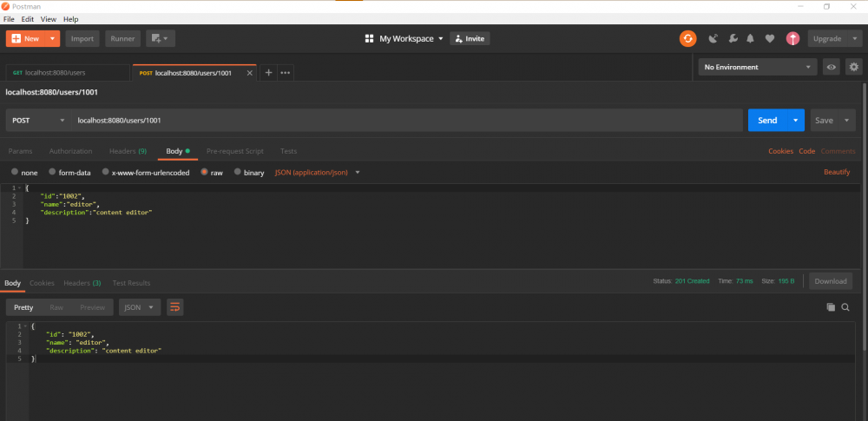The height and width of the screenshot is (421, 868).
Task: Open the response Cookies tab
Action: pyautogui.click(x=42, y=282)
